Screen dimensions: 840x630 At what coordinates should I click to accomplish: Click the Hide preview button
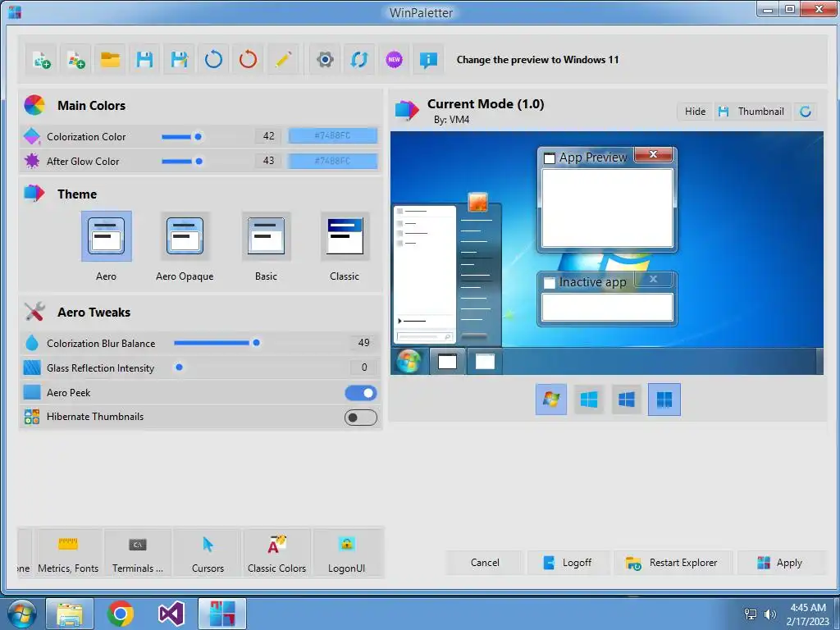coord(695,112)
